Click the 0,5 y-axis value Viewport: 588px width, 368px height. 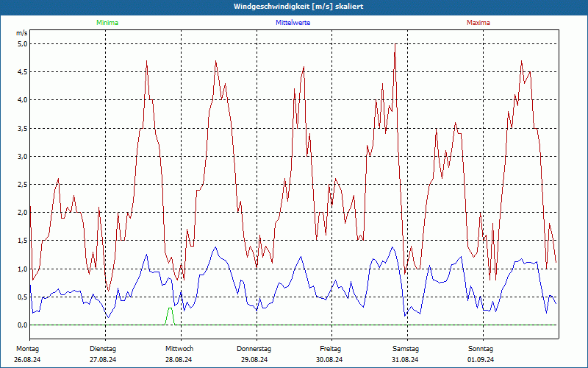coord(23,297)
